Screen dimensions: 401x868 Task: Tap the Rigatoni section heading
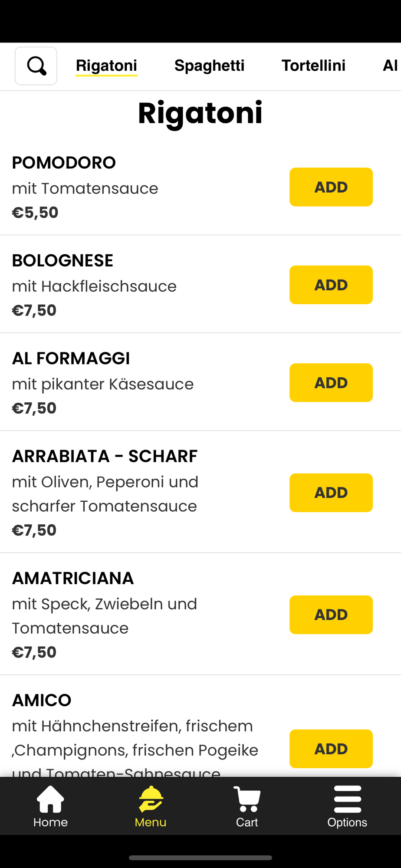200,113
